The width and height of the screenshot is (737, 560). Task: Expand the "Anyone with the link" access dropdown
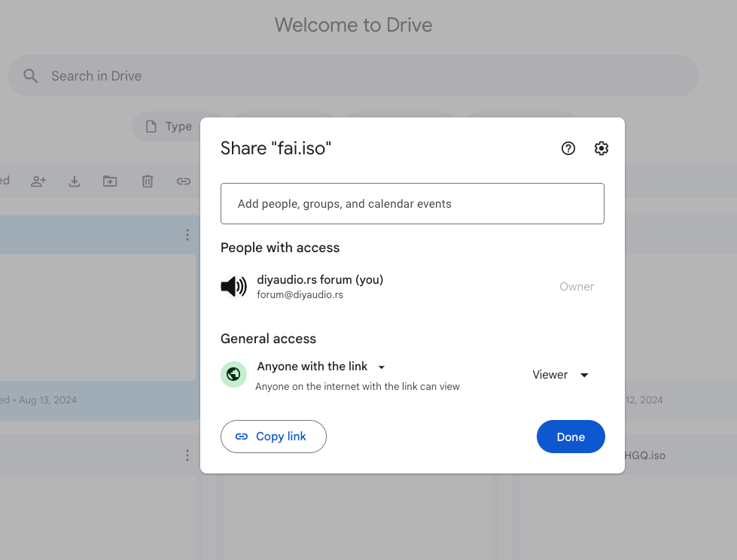(321, 367)
